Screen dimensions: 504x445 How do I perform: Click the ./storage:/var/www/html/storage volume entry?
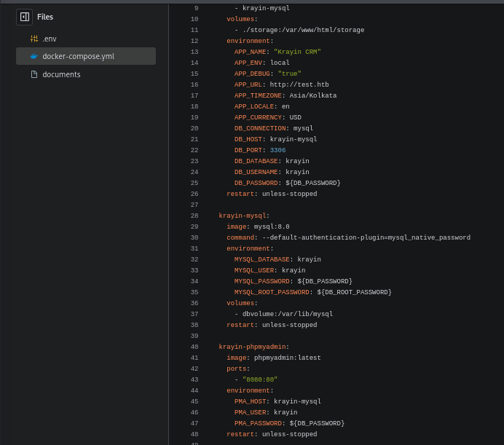304,30
